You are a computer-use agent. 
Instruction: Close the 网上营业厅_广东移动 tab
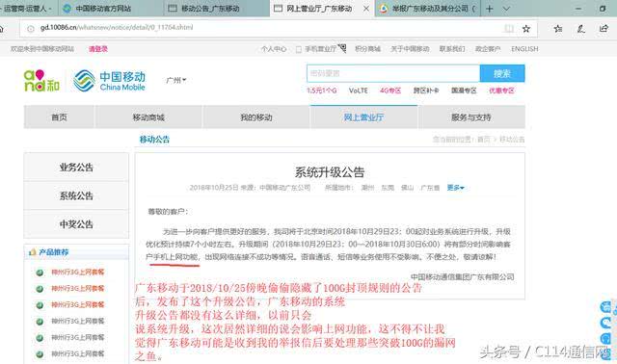366,9
